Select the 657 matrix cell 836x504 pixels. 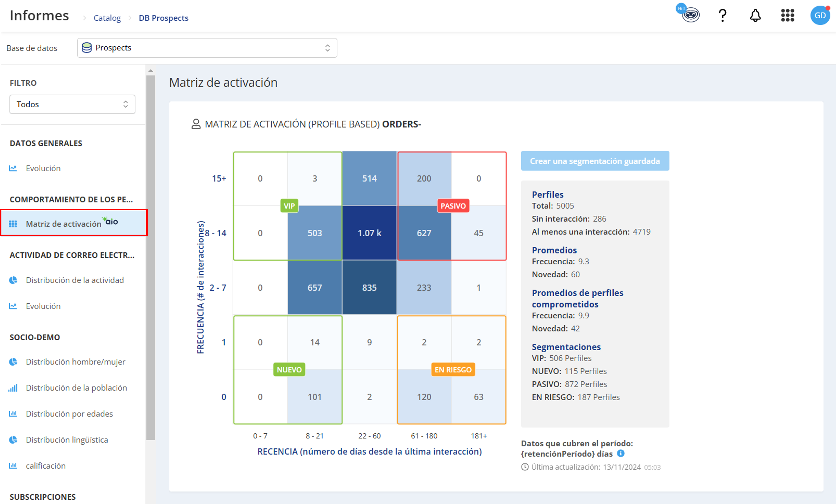[315, 288]
